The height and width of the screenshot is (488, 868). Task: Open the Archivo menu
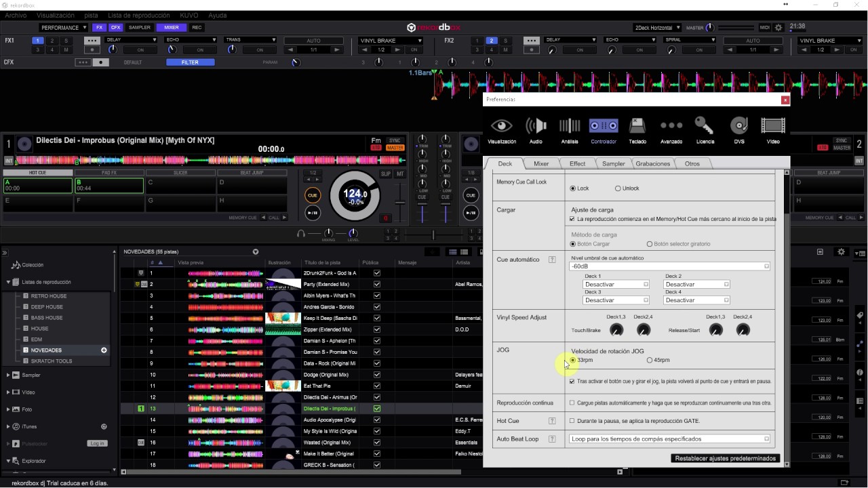point(16,15)
